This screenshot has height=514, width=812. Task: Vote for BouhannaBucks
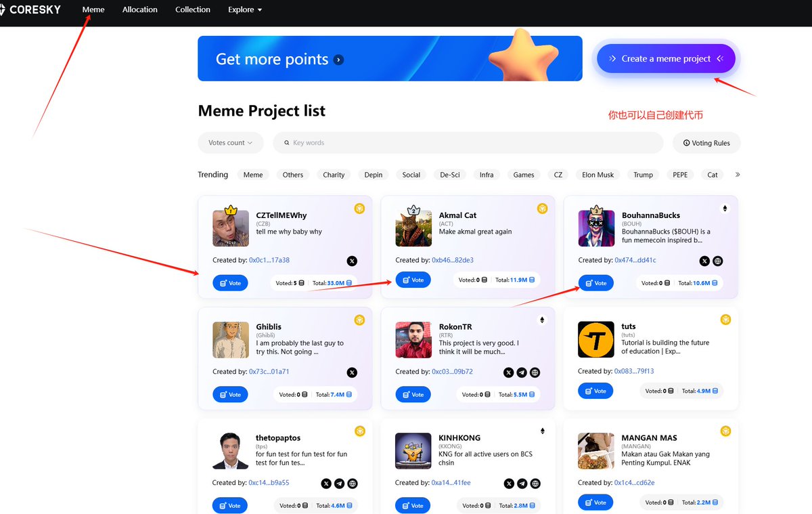pyautogui.click(x=595, y=282)
